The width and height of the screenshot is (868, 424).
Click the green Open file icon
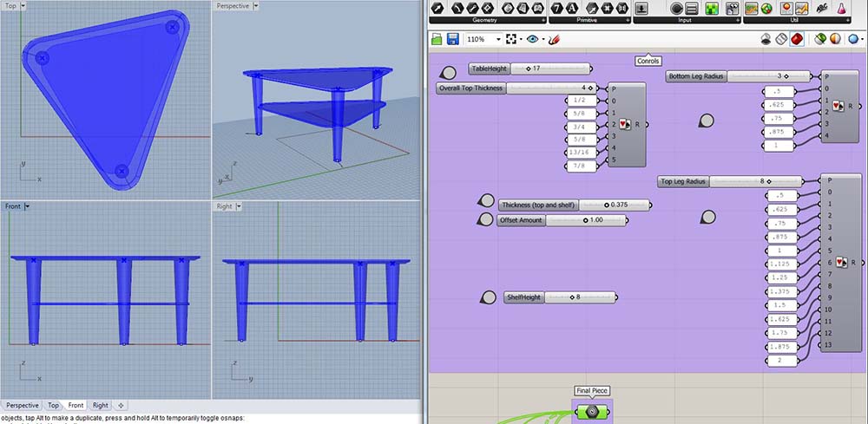pyautogui.click(x=437, y=39)
